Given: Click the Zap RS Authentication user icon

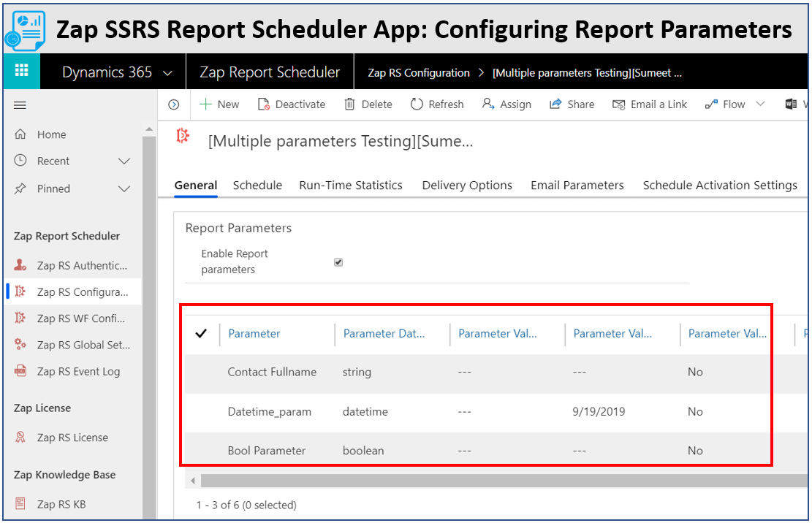Looking at the screenshot, I should click(20, 265).
